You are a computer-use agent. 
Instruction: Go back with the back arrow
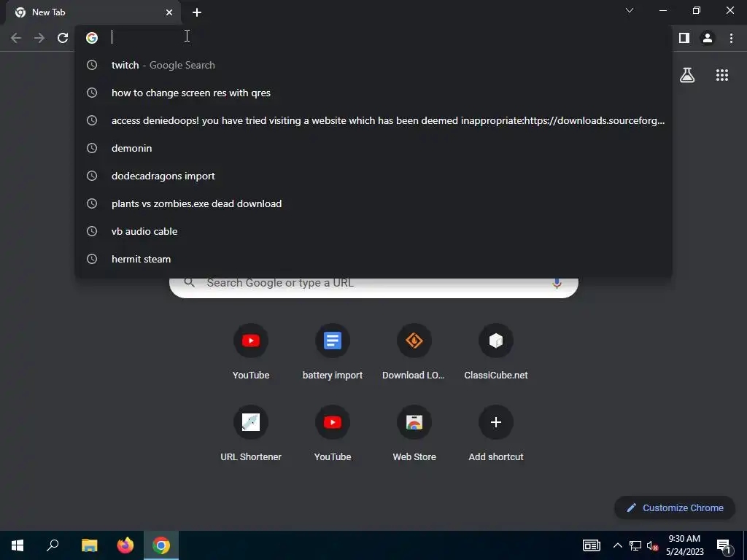[x=16, y=38]
